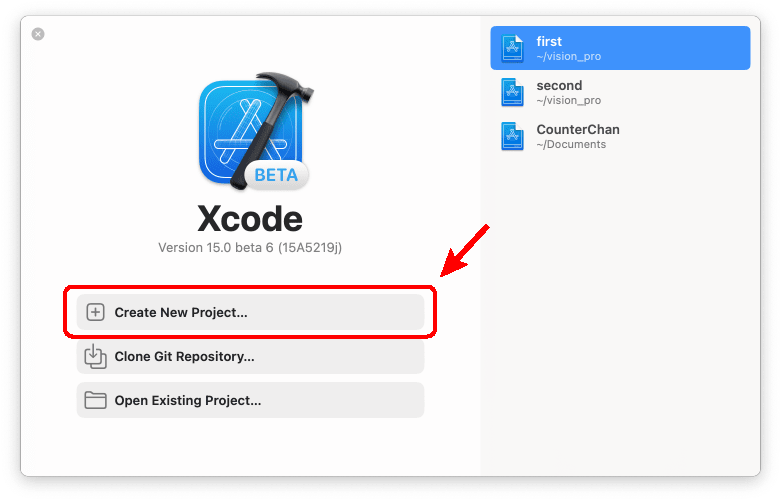Choose the Open Existing Project... label

(x=188, y=400)
